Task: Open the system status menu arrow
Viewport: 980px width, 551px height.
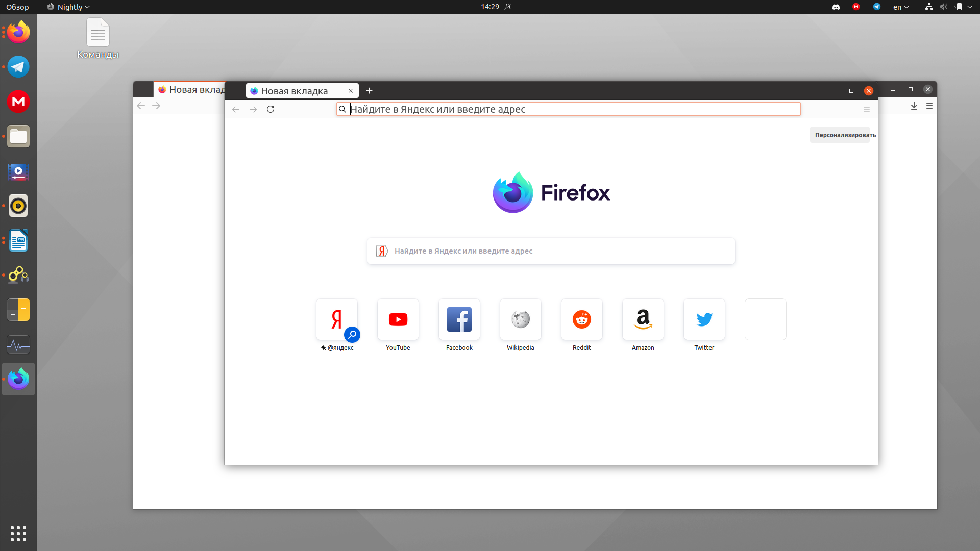Action: pos(970,7)
